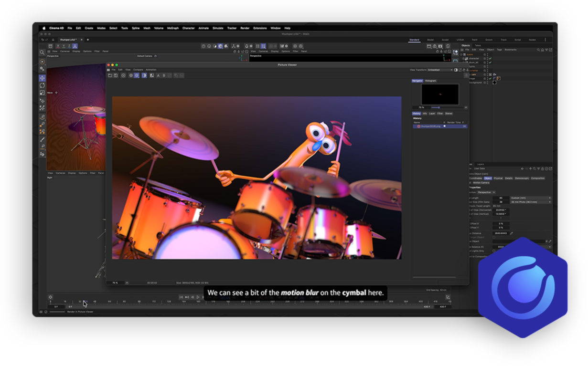Toggle the Lights Only checkbox
This screenshot has width=588, height=366.
tap(494, 251)
